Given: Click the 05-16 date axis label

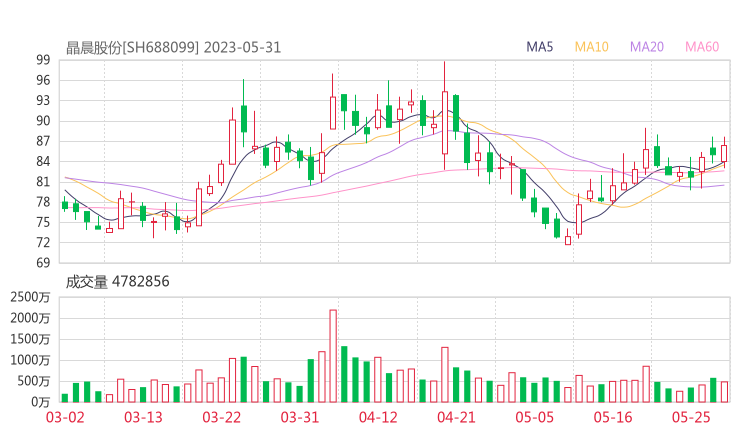Looking at the screenshot, I should [x=614, y=417].
